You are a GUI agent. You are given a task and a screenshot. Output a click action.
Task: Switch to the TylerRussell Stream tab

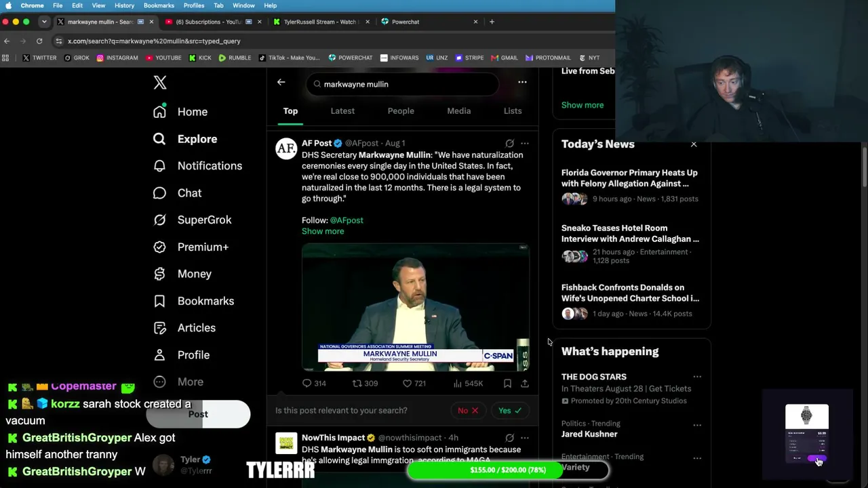point(320,22)
